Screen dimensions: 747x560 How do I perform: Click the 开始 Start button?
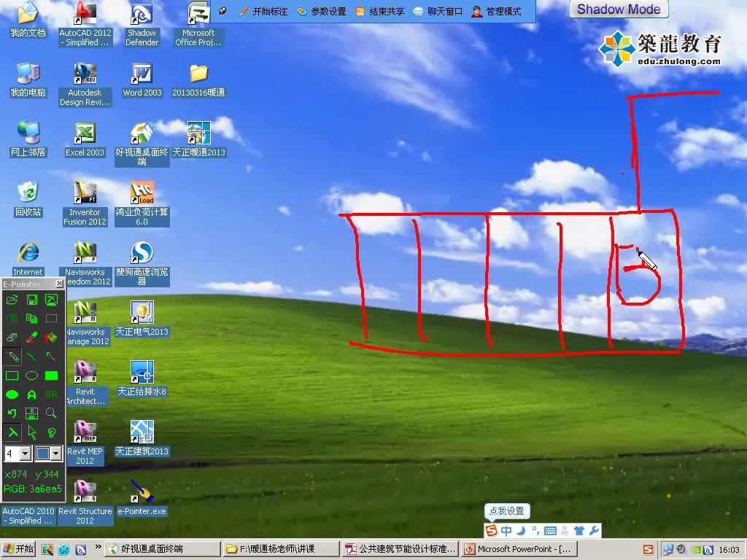coord(18,549)
